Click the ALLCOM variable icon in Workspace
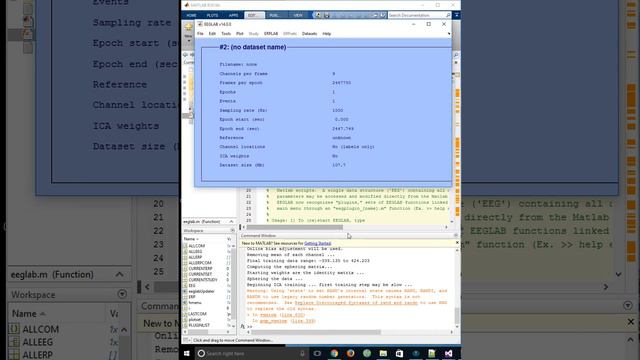 185,246
